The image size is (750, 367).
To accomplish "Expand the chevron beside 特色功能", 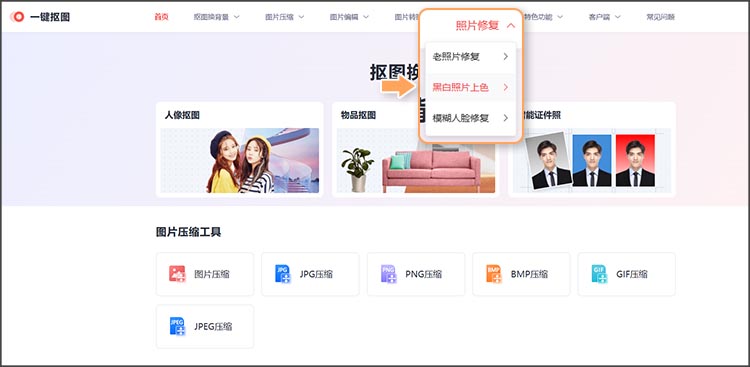I will point(560,17).
